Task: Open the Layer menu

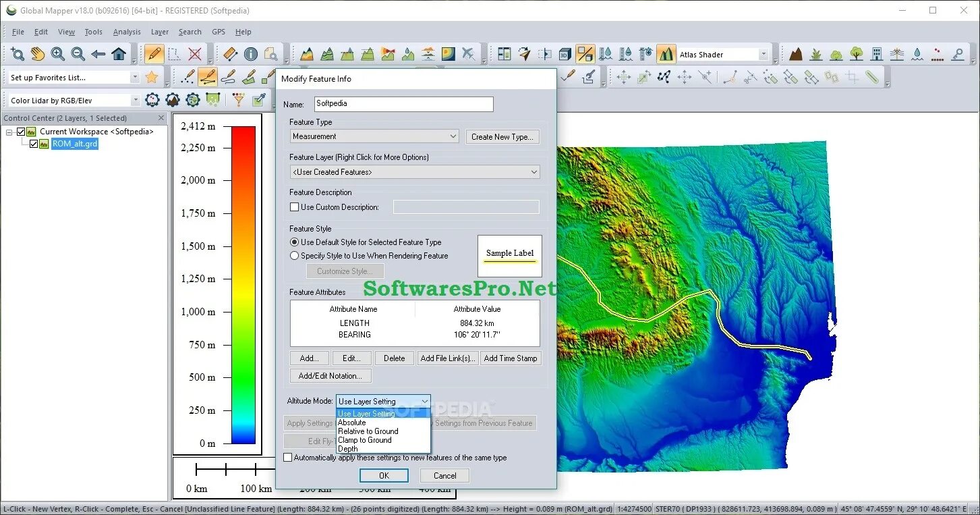Action: click(160, 32)
